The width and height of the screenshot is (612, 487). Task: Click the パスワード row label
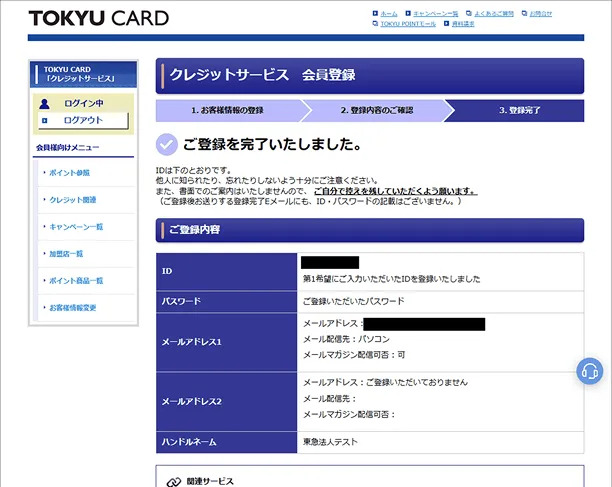point(226,301)
